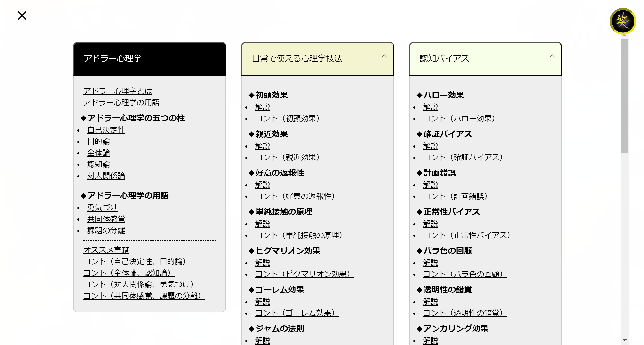Open コント（全体論、認知論） link
Image resolution: width=644 pixels, height=345 pixels.
pyautogui.click(x=129, y=273)
